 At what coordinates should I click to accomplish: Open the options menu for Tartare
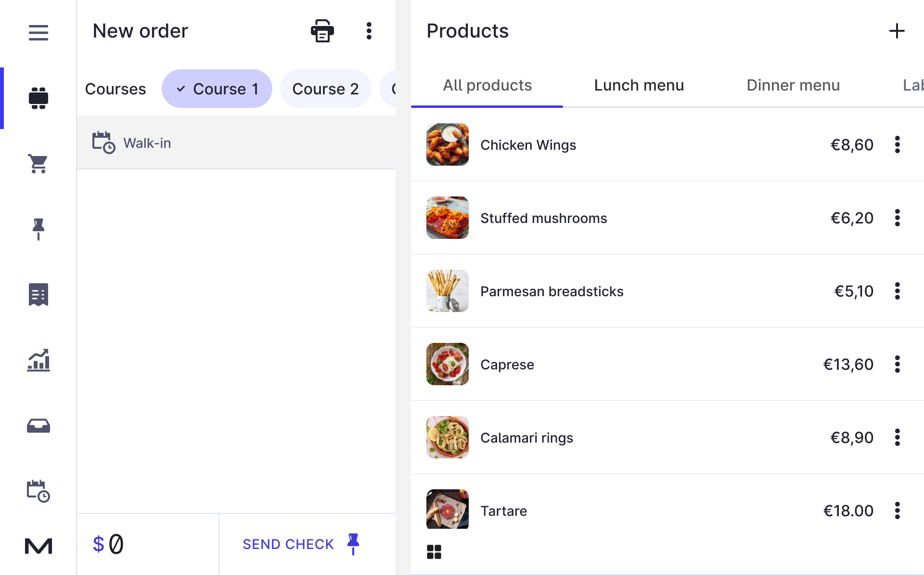tap(898, 510)
